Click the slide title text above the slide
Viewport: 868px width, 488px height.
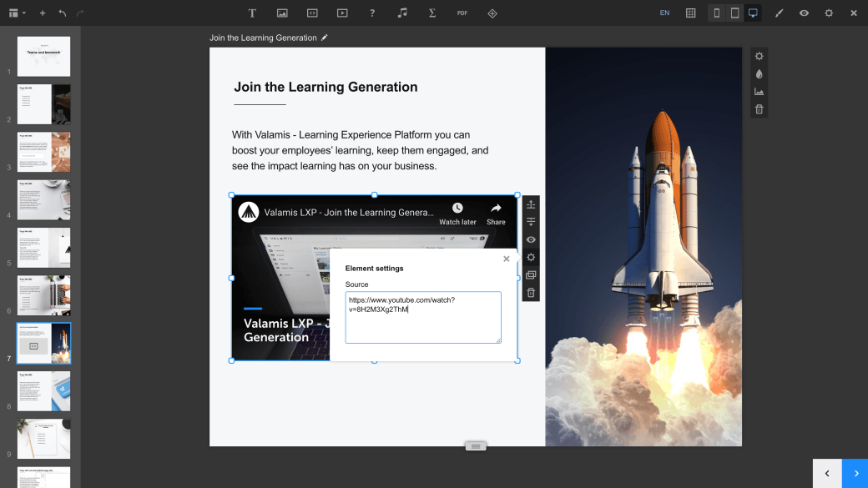click(263, 38)
